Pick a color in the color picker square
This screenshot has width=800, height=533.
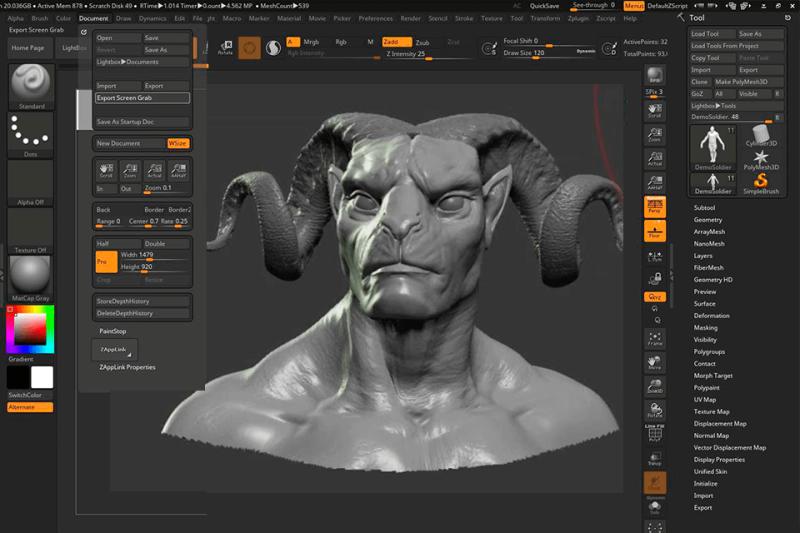click(30, 329)
